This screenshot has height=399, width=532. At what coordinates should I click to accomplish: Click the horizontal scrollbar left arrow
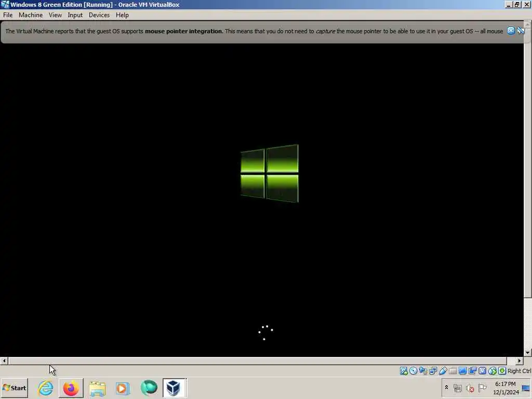pos(4,361)
